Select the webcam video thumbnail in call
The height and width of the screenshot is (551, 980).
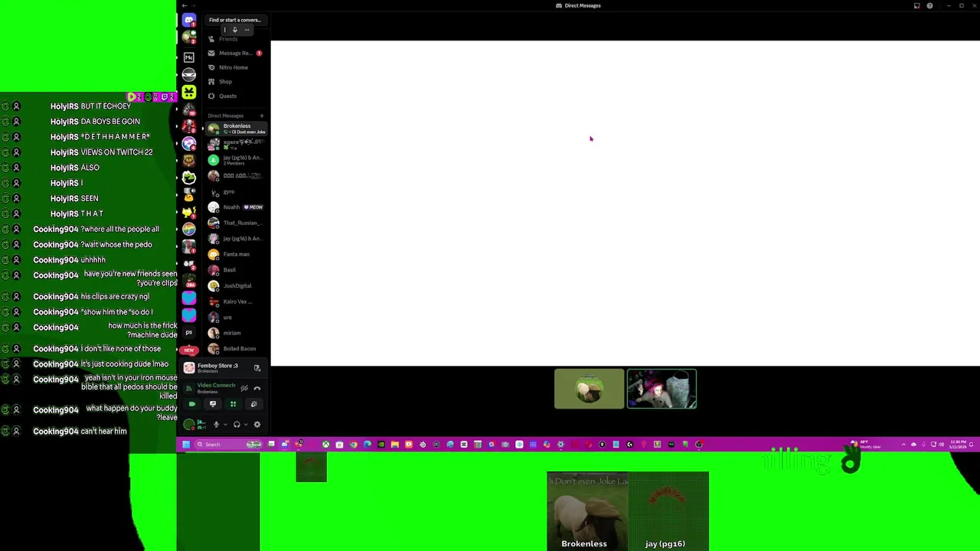click(x=661, y=389)
